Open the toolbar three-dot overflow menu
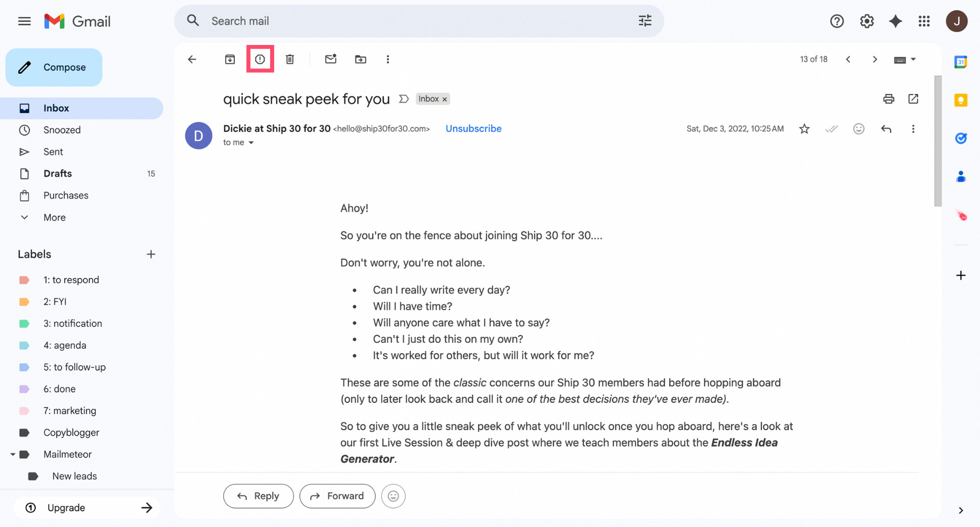Screen dimensions: 980x527 pos(388,59)
